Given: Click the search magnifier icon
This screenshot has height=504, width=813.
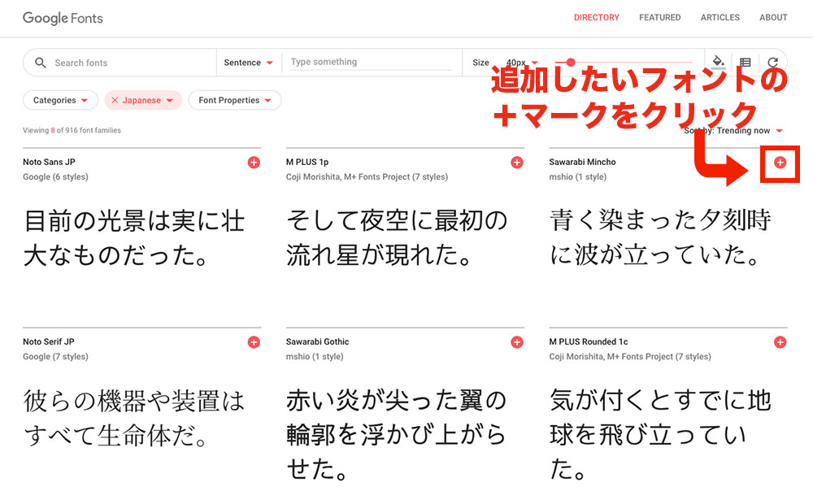Looking at the screenshot, I should tap(40, 62).
